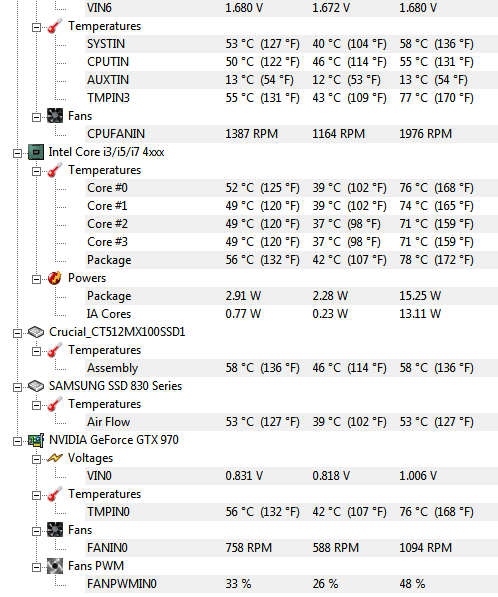The image size is (498, 597).
Task: Collapse the Temperatures group above Assembly
Action: (x=37, y=351)
